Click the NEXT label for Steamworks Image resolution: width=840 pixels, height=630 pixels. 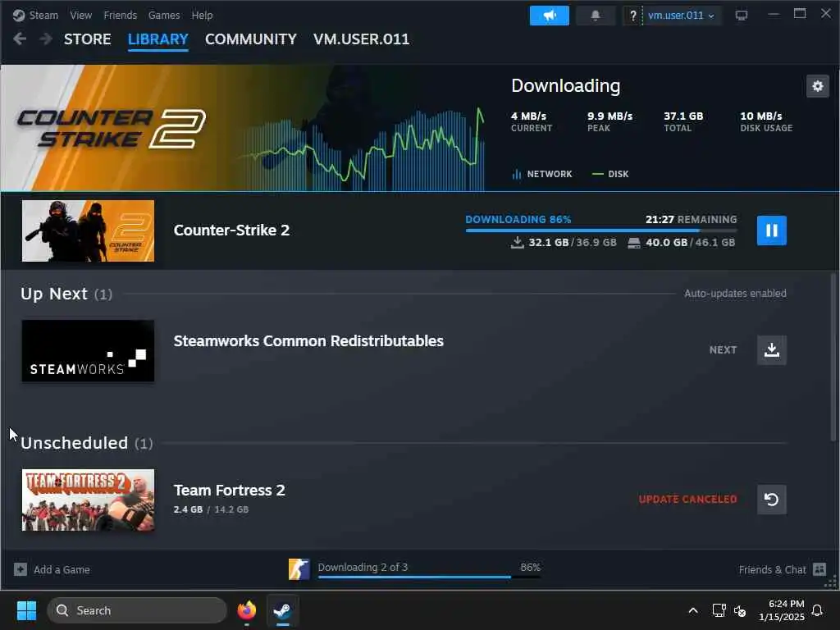pyautogui.click(x=724, y=349)
